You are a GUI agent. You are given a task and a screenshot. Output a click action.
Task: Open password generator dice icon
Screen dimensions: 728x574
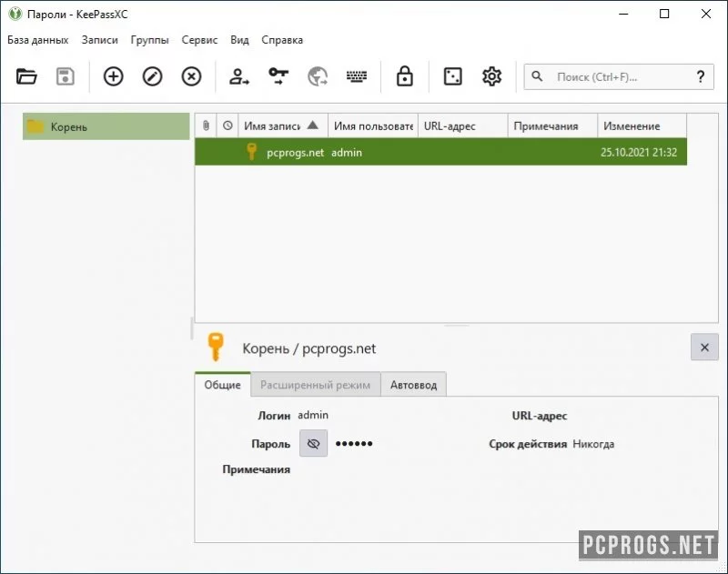tap(452, 76)
